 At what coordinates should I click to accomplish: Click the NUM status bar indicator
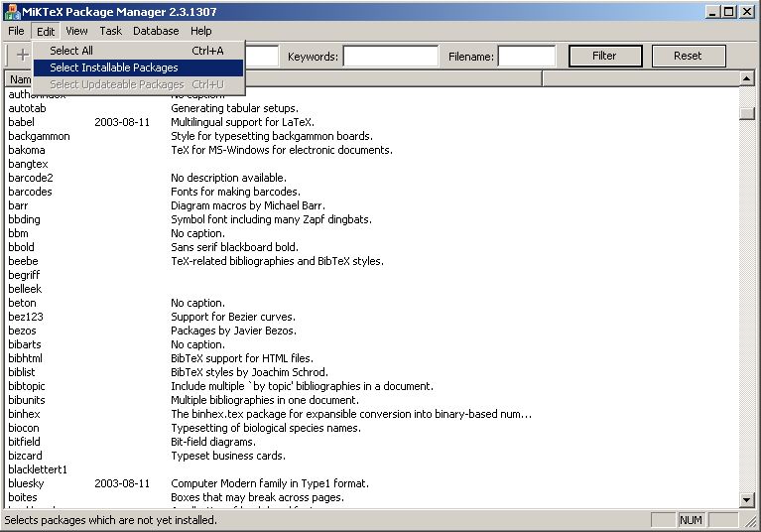click(x=691, y=520)
